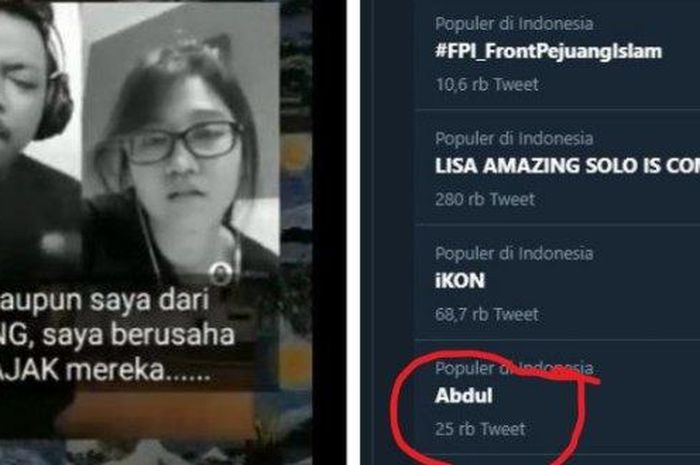Image resolution: width=700 pixels, height=465 pixels.
Task: Click Populer di Indonesia label above the FPI hashtag
Action: pos(514,23)
